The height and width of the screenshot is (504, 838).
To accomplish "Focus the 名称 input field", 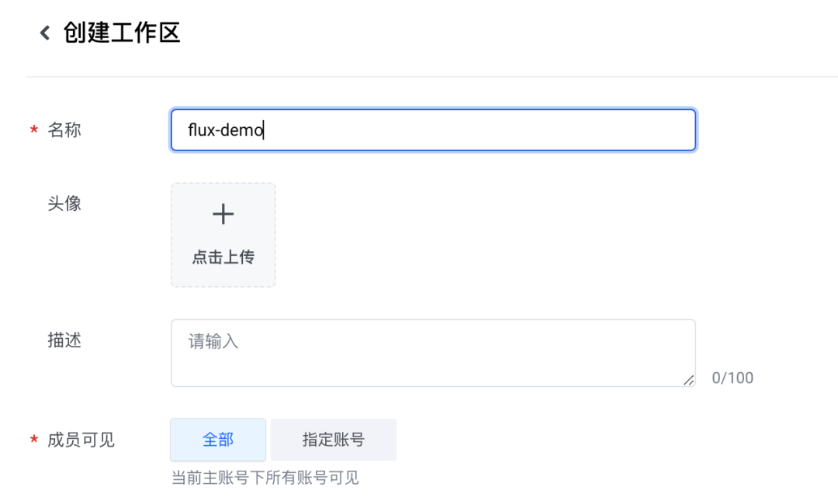I will [x=466, y=130].
